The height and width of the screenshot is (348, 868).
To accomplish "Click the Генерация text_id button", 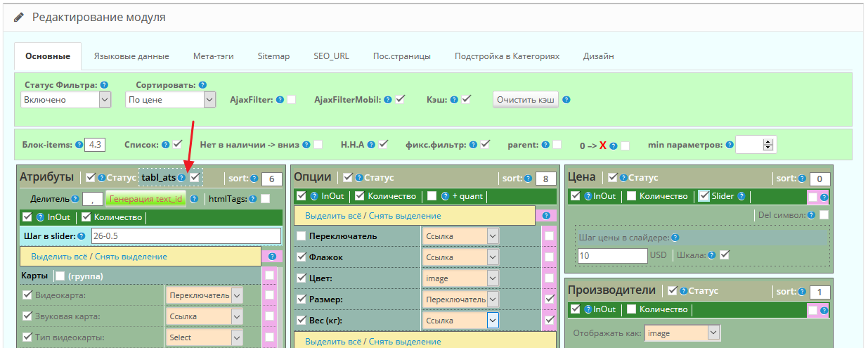I will 146,199.
